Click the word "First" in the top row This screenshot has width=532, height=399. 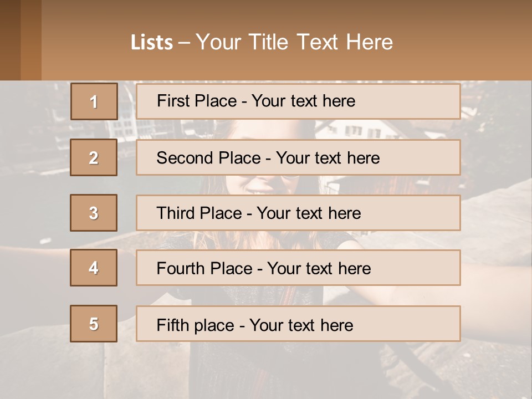pyautogui.click(x=173, y=101)
